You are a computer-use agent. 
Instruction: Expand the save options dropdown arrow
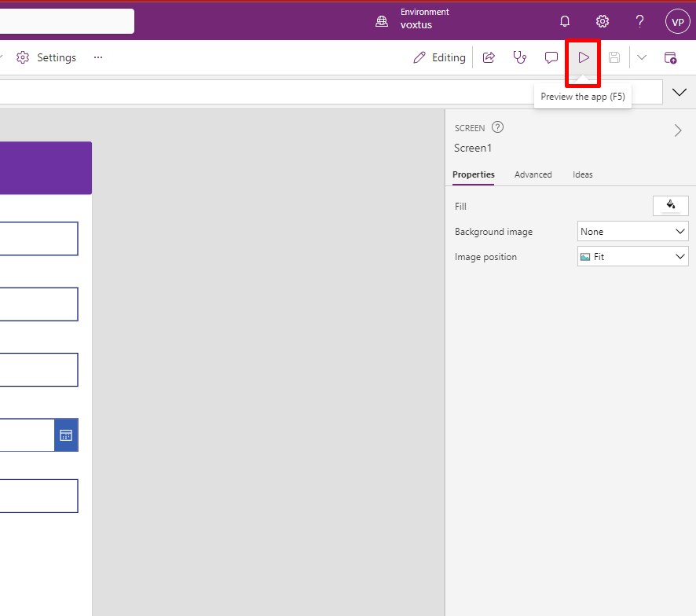coord(642,57)
